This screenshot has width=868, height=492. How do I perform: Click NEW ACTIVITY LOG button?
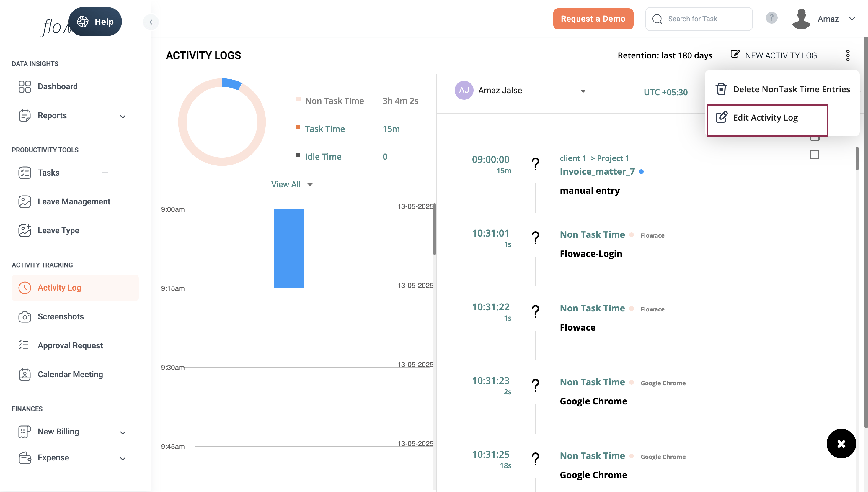point(774,55)
